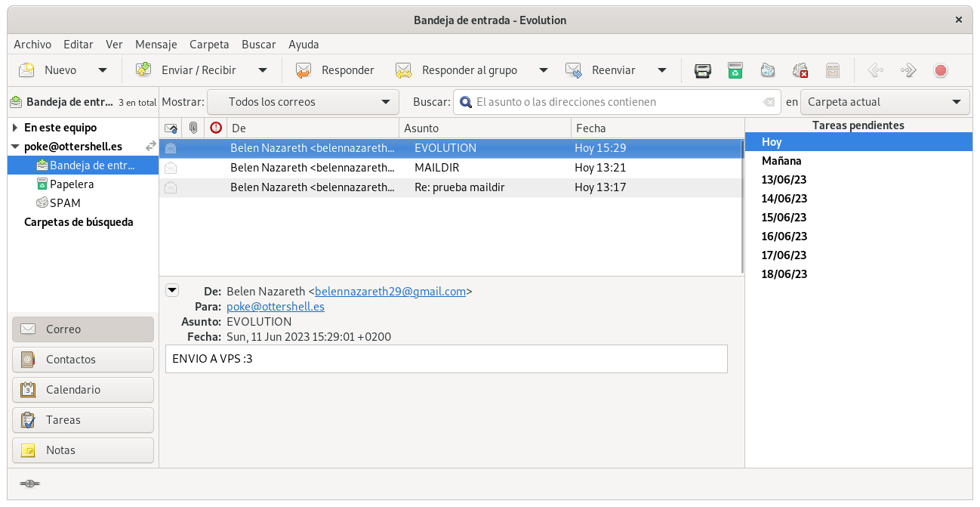Click the Responder reply icon
Image resolution: width=980 pixels, height=507 pixels.
(304, 70)
